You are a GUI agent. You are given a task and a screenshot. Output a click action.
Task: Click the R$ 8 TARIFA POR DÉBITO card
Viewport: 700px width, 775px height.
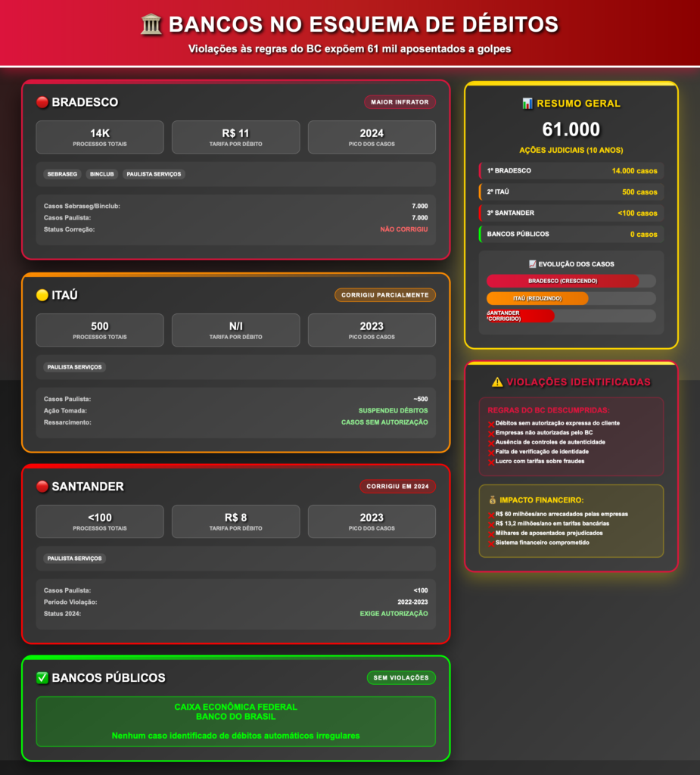point(236,521)
